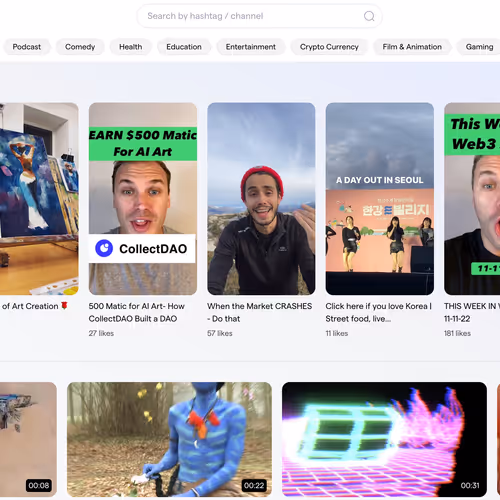Select the Podcast category chip
Image resolution: width=500 pixels, height=500 pixels.
click(x=27, y=47)
